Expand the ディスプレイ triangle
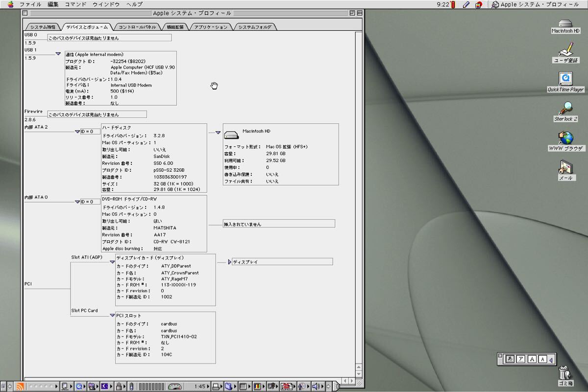The width and height of the screenshot is (588, 392). (x=230, y=262)
